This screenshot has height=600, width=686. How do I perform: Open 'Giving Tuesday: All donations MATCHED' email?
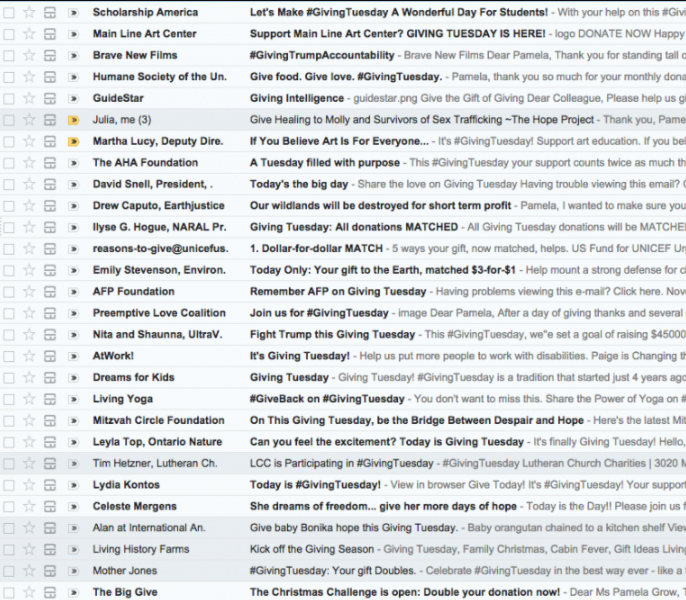354,227
